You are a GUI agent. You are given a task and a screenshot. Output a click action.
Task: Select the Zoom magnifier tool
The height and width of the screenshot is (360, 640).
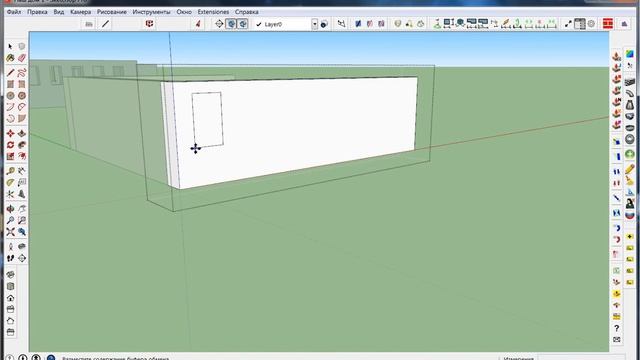(x=10, y=220)
